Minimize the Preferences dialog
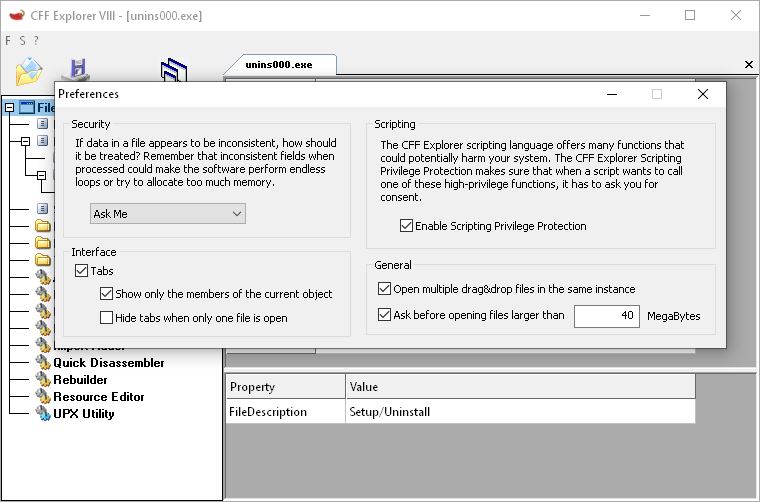The image size is (760, 502). coord(612,94)
